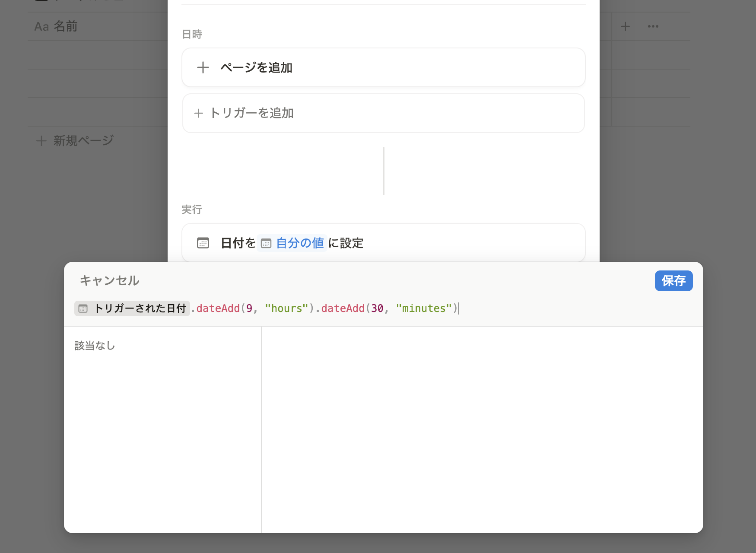756x553 pixels.
Task: Click the second dateAdd function name
Action: 343,308
